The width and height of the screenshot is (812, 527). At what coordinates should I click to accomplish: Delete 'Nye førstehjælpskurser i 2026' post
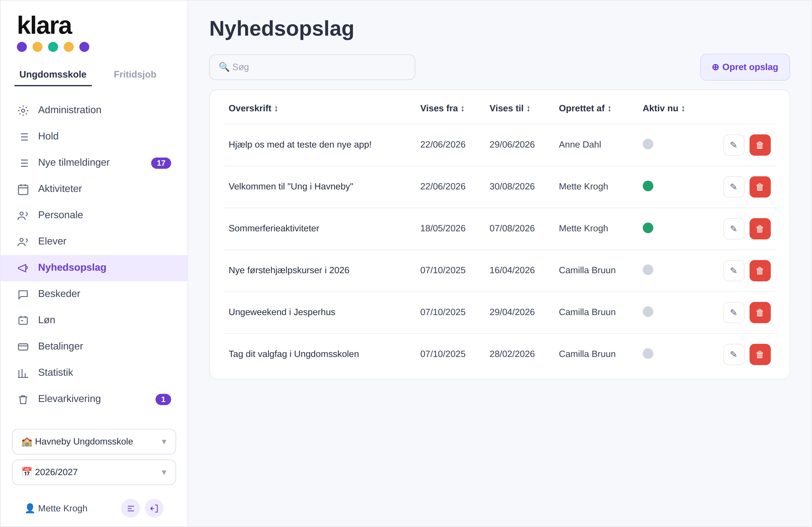click(760, 270)
